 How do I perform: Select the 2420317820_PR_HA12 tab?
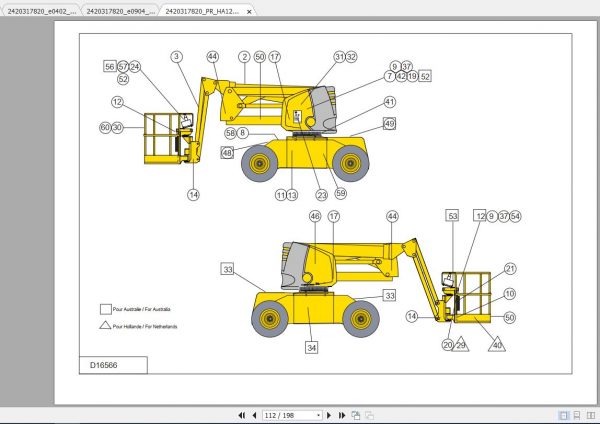[x=202, y=11]
